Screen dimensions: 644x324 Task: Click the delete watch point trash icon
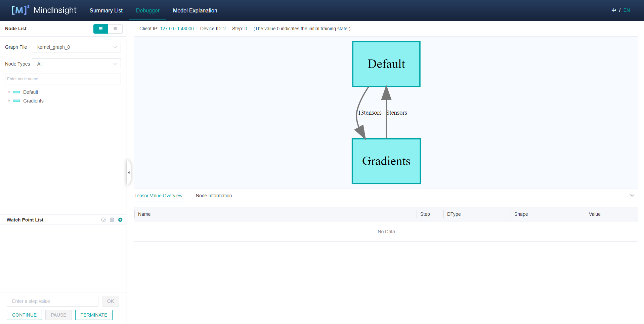(112, 220)
